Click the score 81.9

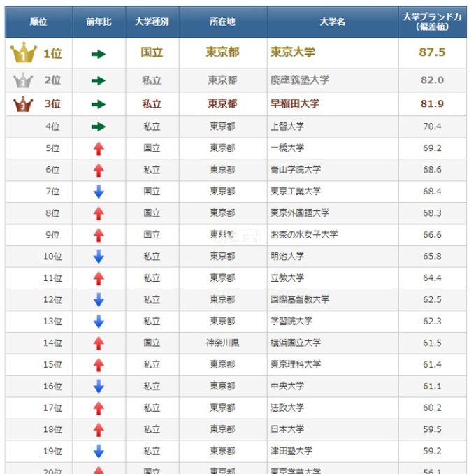(x=432, y=104)
